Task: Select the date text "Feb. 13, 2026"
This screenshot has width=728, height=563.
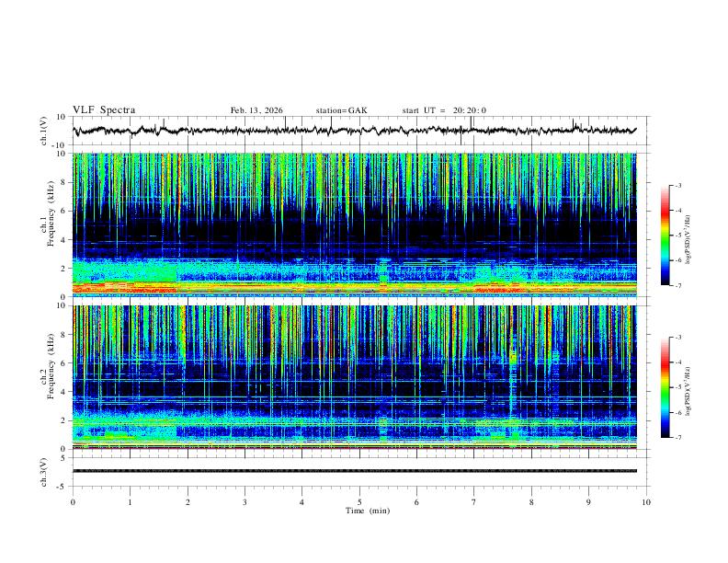Action: [256, 110]
